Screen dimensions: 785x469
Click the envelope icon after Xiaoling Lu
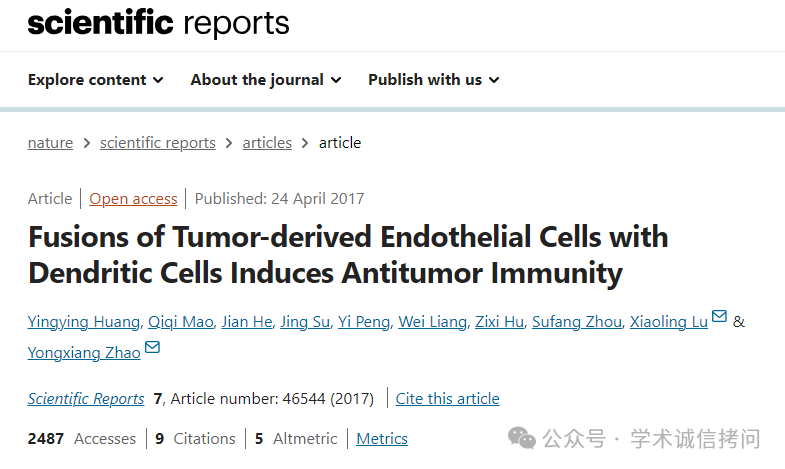tap(719, 316)
